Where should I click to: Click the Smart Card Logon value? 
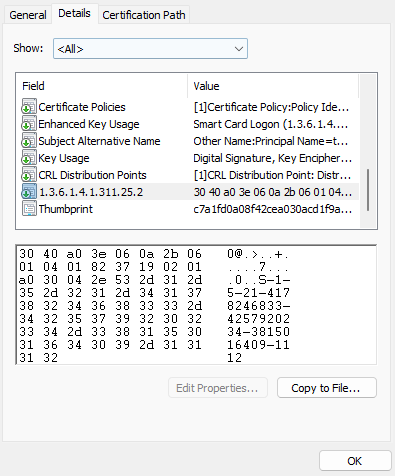point(271,124)
